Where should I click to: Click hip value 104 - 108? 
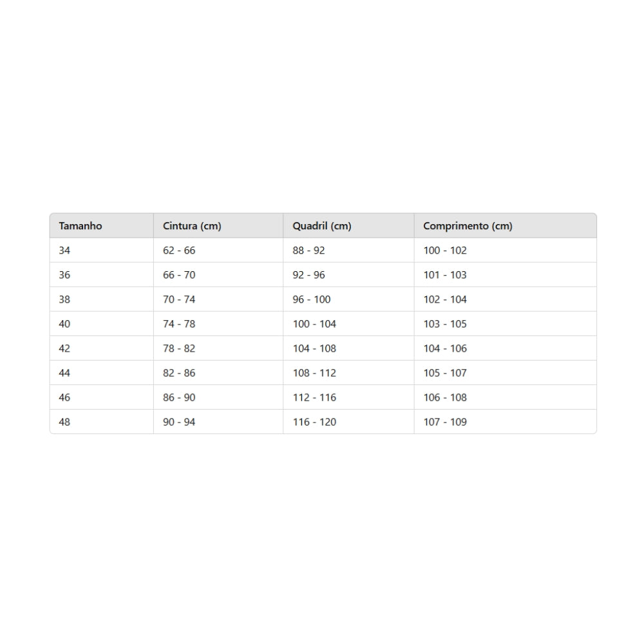[314, 348]
